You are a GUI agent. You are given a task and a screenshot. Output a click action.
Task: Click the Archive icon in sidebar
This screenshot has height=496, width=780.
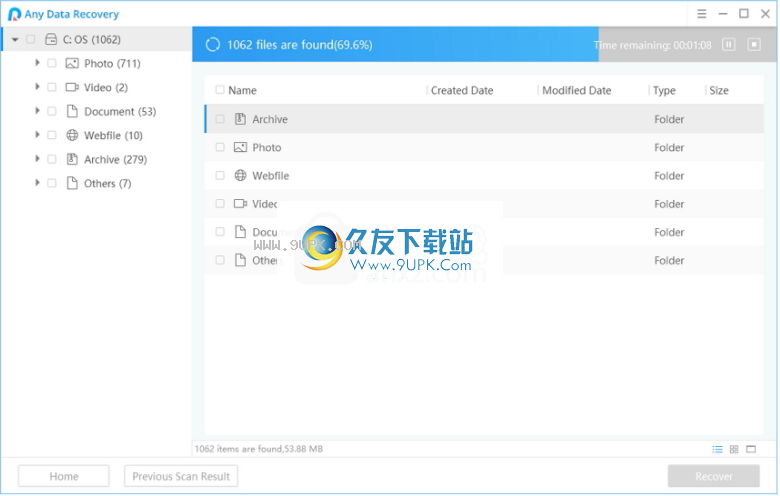[72, 159]
